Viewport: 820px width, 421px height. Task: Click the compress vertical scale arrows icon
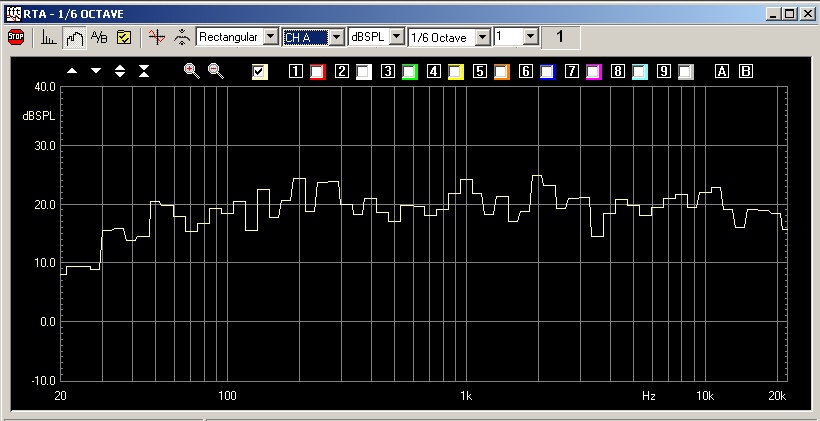pos(144,71)
